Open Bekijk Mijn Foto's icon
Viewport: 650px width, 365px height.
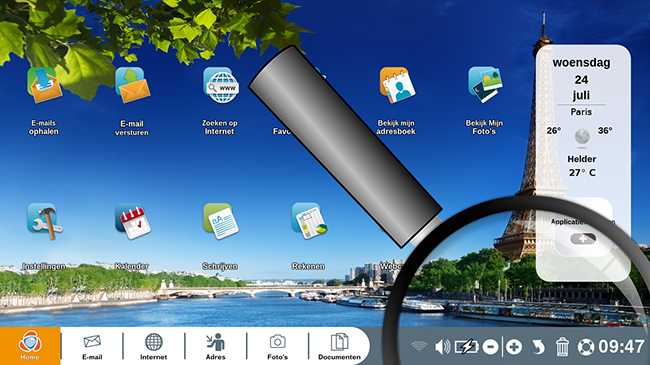point(485,85)
